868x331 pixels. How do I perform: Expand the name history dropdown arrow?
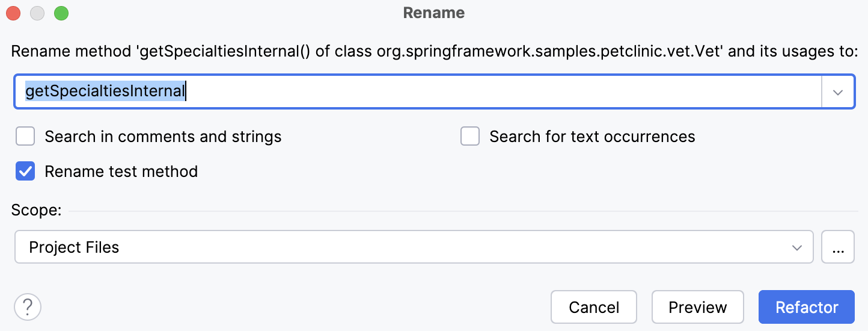838,92
